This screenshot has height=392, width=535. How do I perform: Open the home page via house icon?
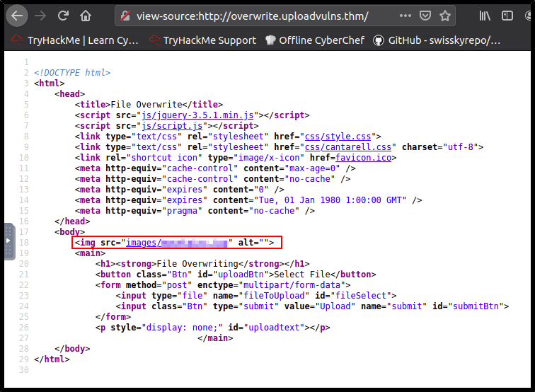click(x=86, y=16)
